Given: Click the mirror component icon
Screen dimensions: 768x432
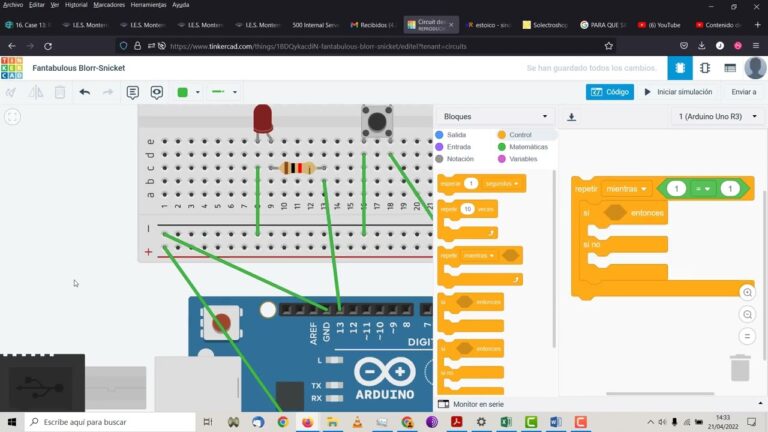Looking at the screenshot, I should (35, 92).
